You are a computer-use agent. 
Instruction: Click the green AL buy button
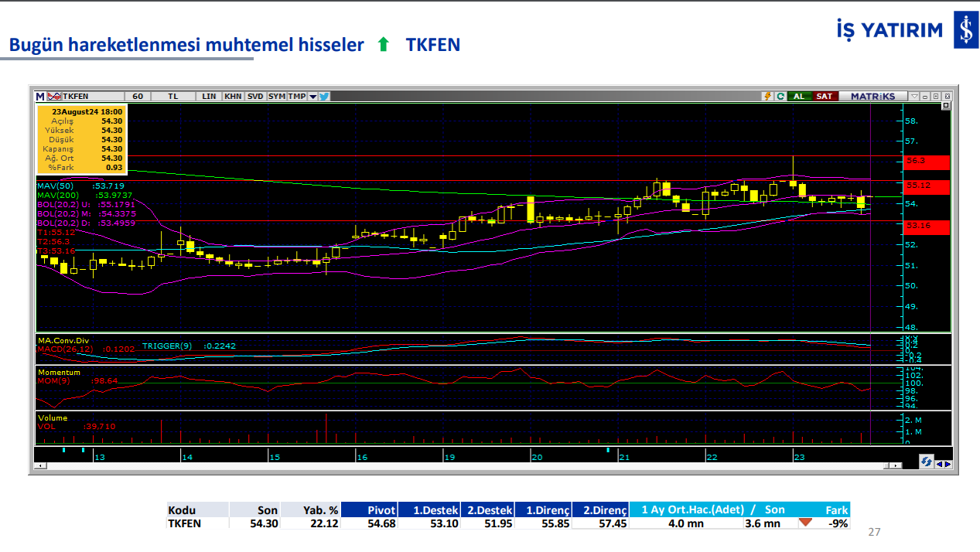point(798,97)
